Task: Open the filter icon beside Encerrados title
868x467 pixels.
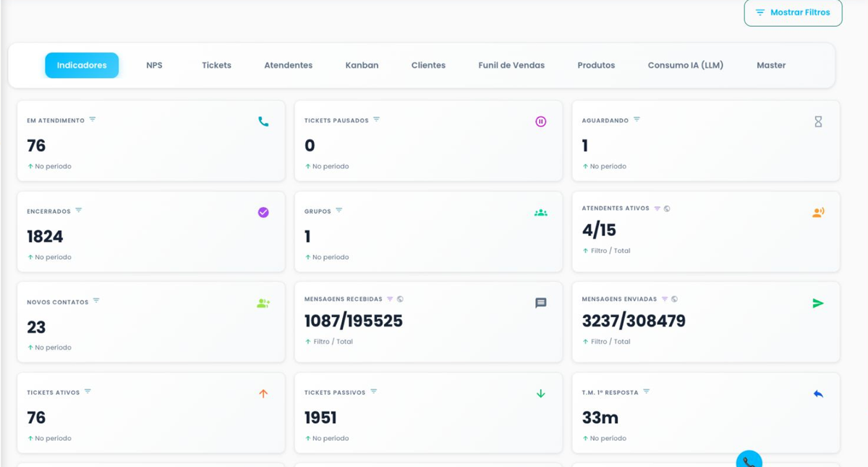Action: pyautogui.click(x=79, y=211)
